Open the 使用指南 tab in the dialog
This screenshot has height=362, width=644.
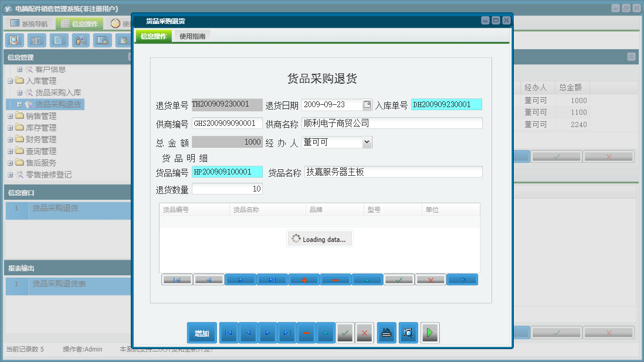point(192,36)
